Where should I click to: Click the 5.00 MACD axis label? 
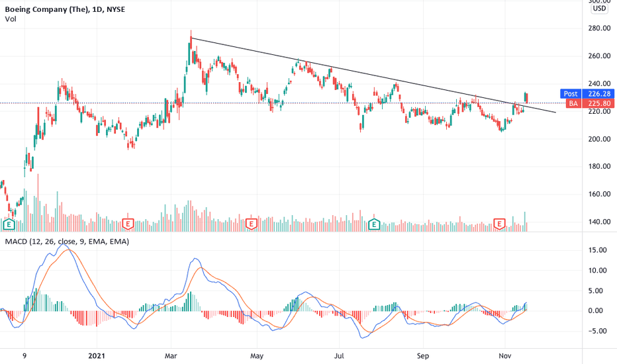(596, 291)
